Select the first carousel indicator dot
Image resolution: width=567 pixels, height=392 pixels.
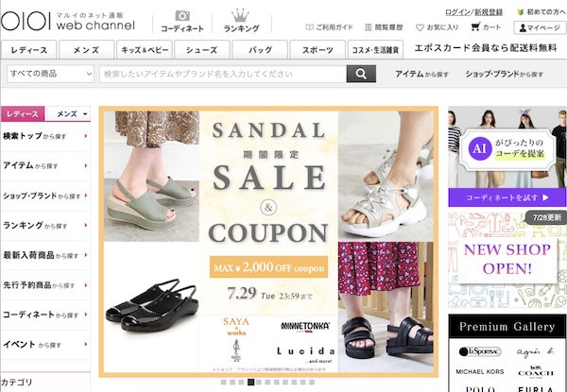pos(224,382)
